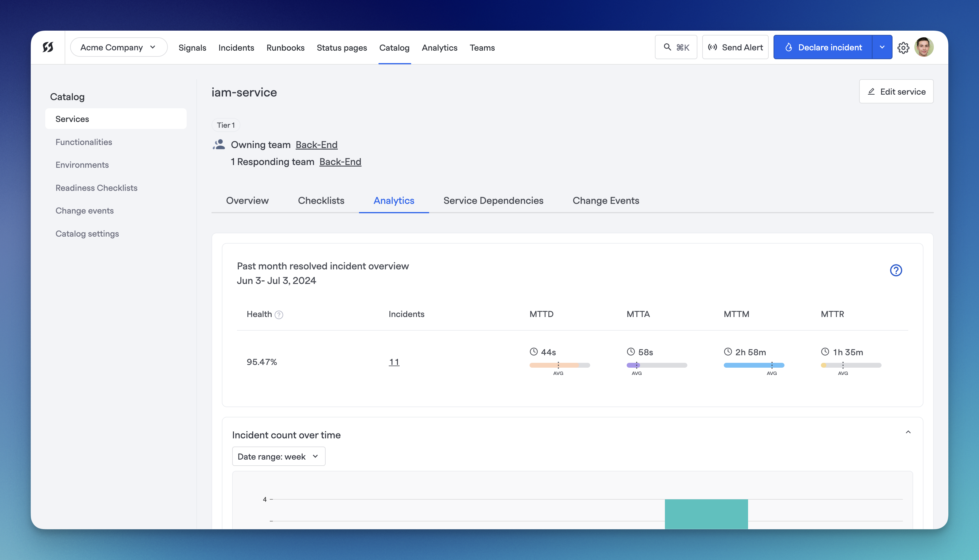
Task: Open Status pages in top navigation
Action: coord(342,48)
